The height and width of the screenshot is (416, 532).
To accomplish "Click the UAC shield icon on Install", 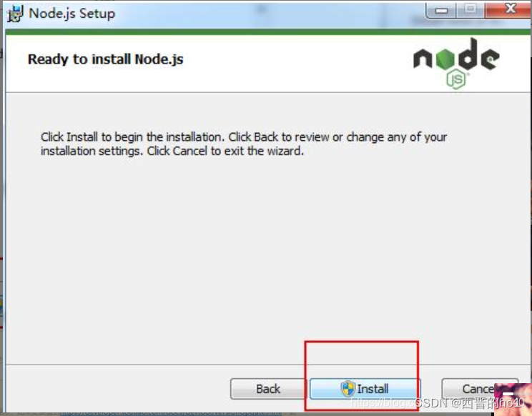I will point(348,389).
